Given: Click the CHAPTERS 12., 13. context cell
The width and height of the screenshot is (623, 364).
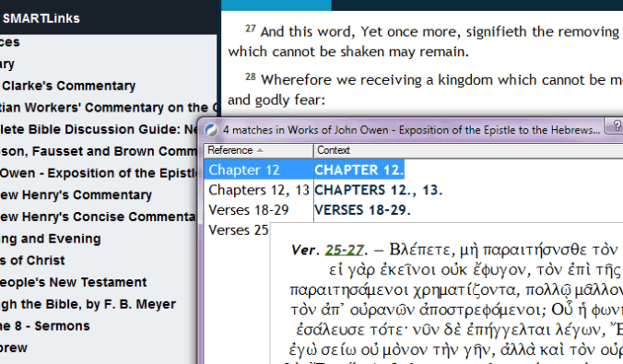Looking at the screenshot, I should point(378,190).
